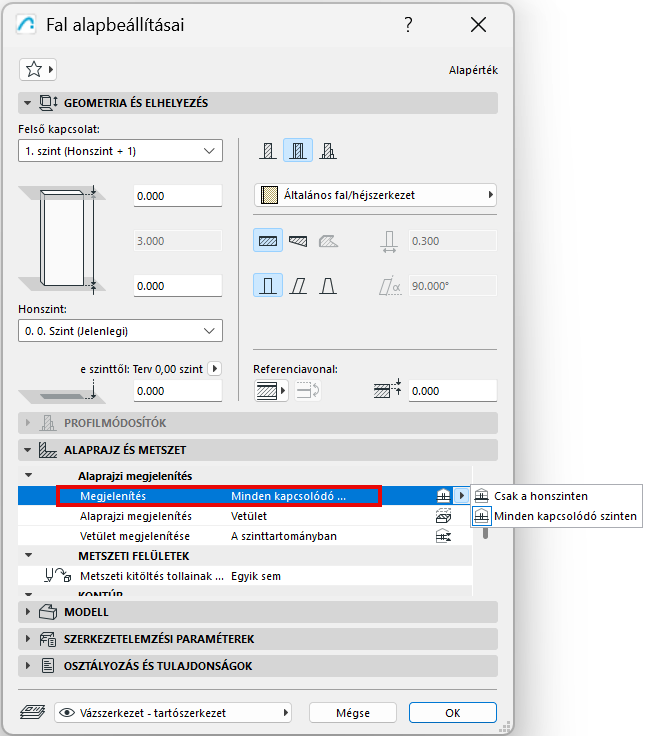Image resolution: width=656 pixels, height=736 pixels.
Task: Click the reference line offset icon
Action: click(x=388, y=389)
